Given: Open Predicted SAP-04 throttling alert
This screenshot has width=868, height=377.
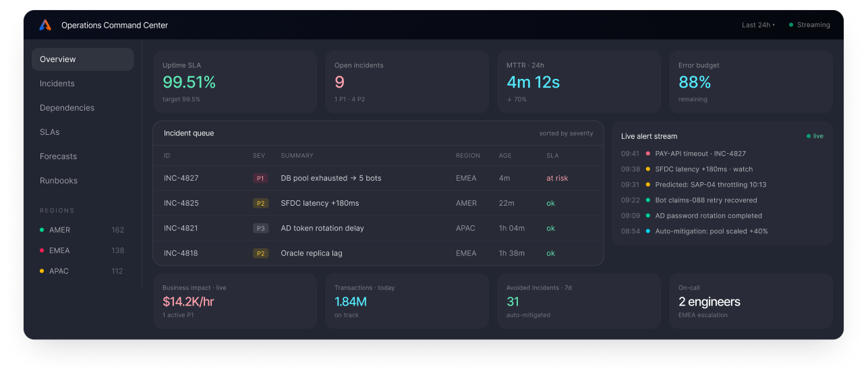Looking at the screenshot, I should pos(722,185).
